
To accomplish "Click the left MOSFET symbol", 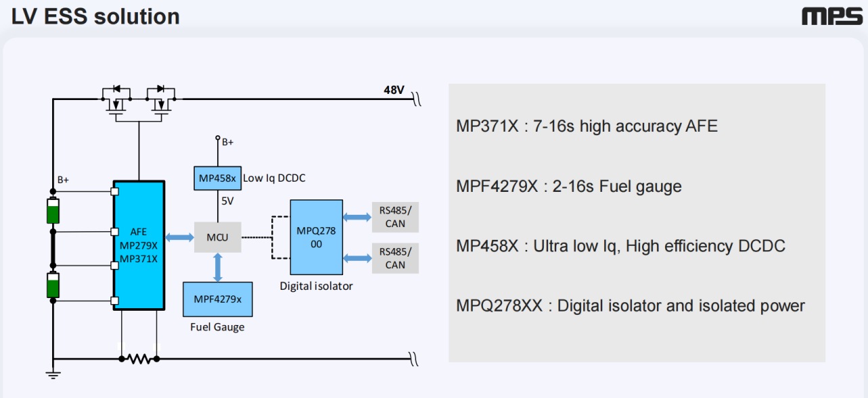I will pos(116,100).
